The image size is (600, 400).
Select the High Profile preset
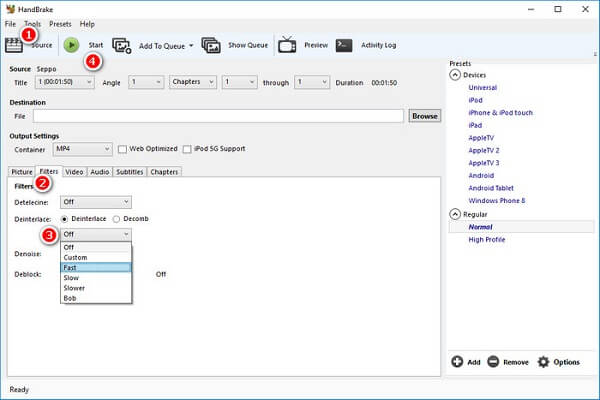click(487, 240)
